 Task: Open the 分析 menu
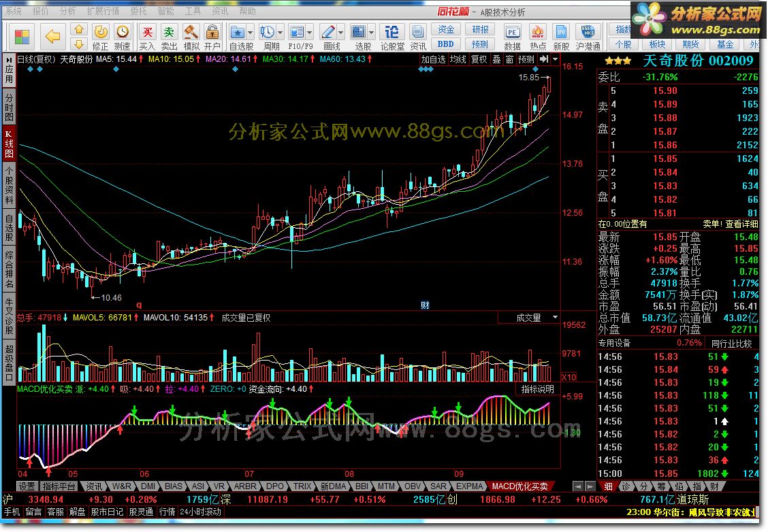67,11
